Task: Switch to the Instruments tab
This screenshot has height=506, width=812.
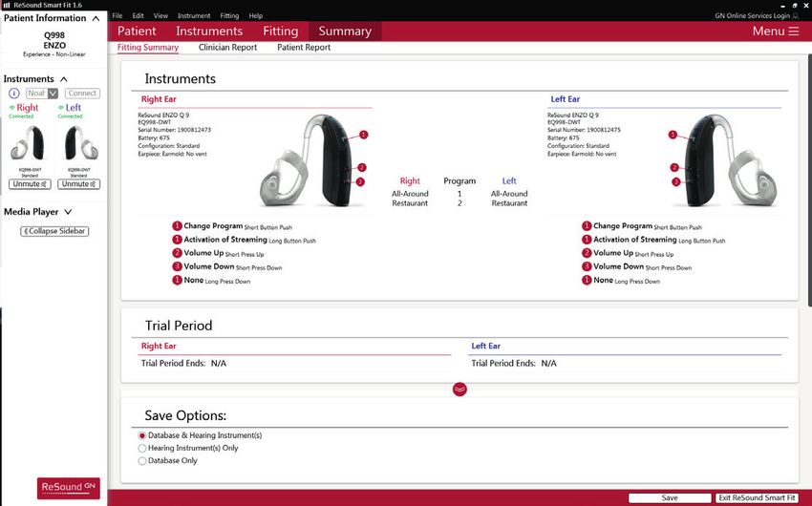Action: point(209,32)
